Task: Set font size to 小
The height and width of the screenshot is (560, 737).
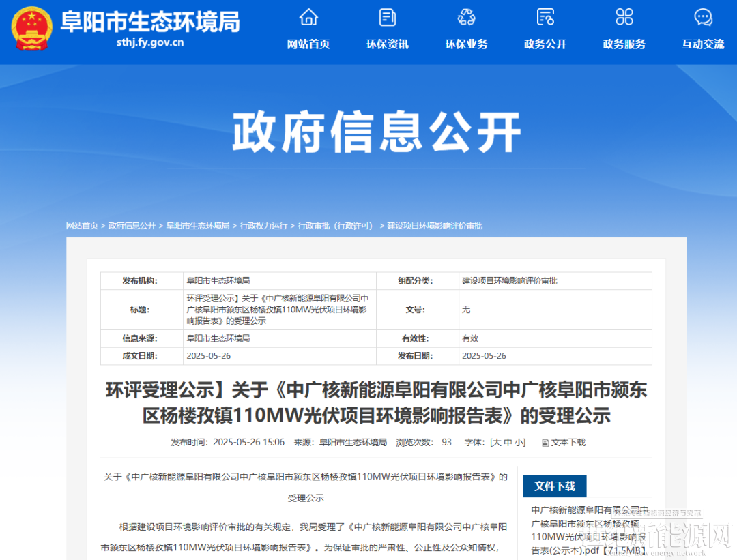Action: click(519, 443)
